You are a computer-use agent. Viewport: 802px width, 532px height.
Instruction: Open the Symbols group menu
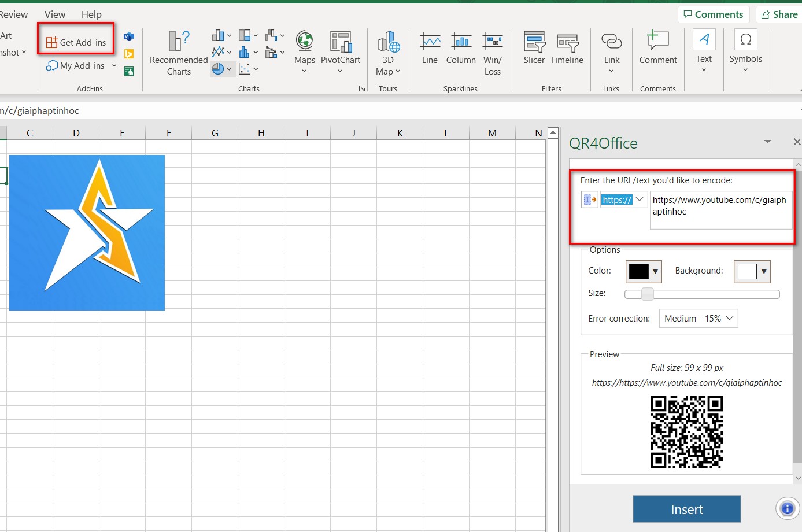(x=746, y=52)
